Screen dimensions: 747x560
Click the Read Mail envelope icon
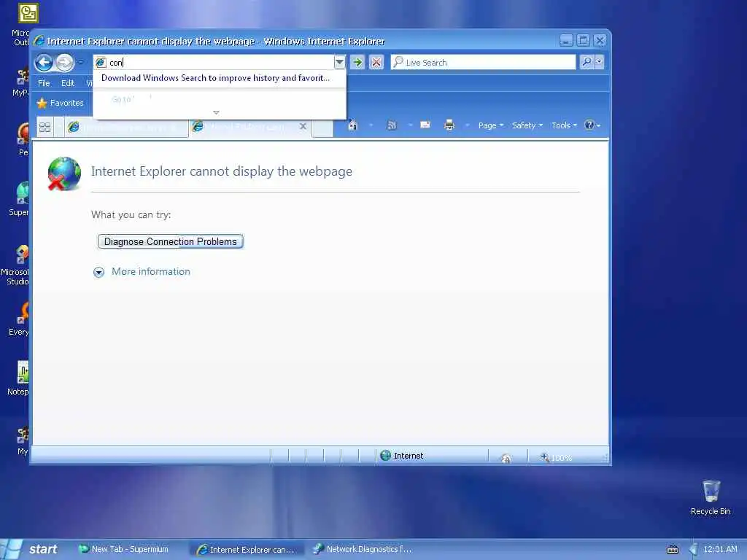(425, 125)
